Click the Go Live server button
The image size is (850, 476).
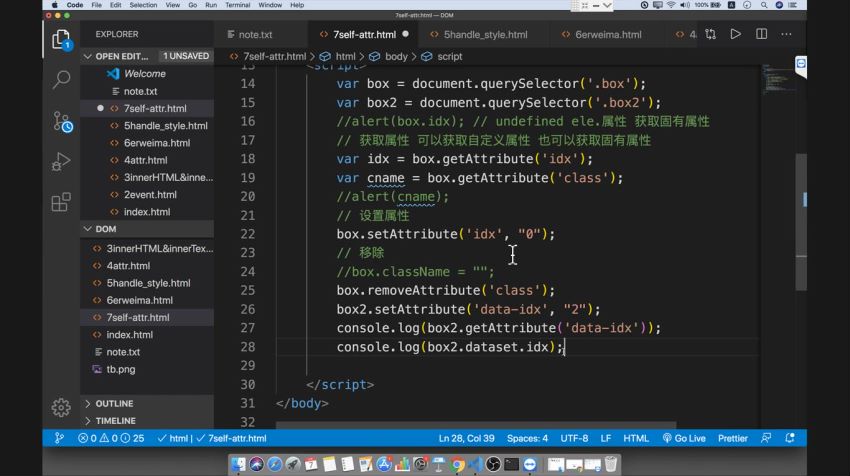684,438
